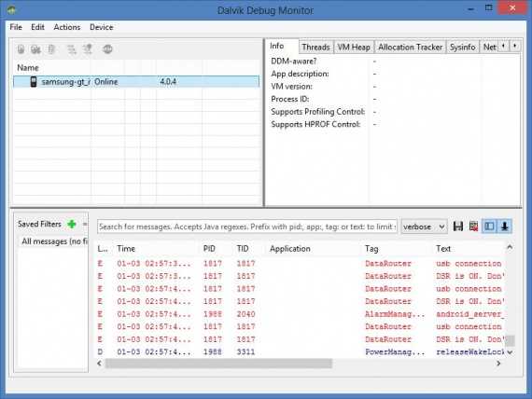Switch to the Net tab
532x399 pixels.
[x=489, y=48]
